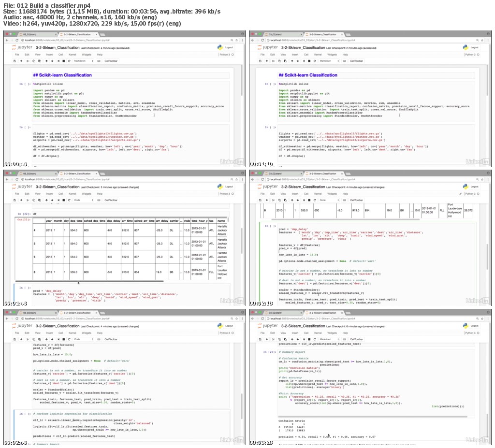Click the 'arr_delay' column header in 00:01:48 frame

pyautogui.click(x=162, y=221)
